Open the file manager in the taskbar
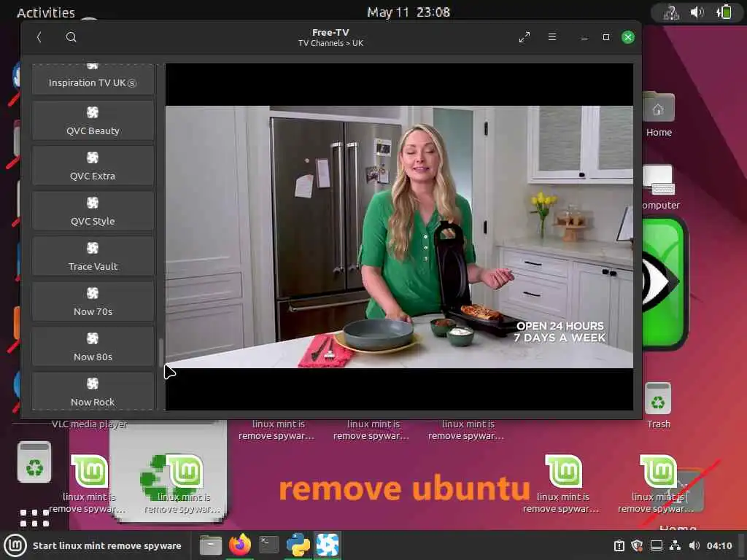 (211, 545)
